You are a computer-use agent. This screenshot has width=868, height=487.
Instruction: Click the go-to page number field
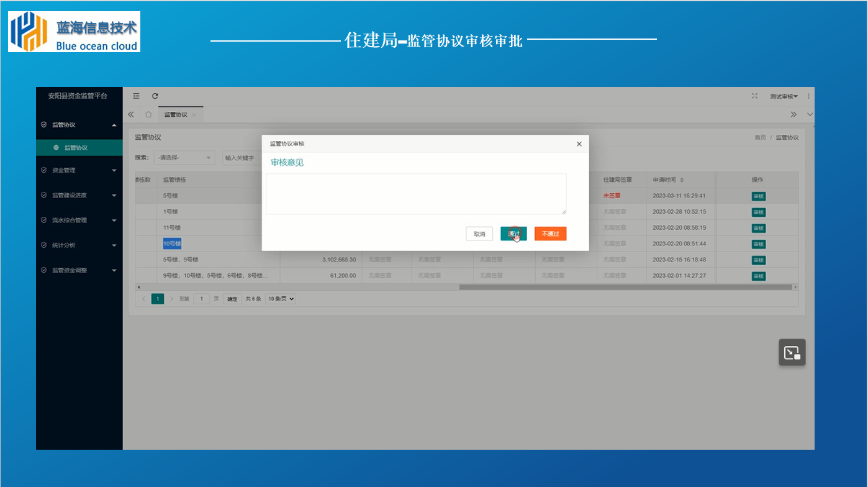202,299
